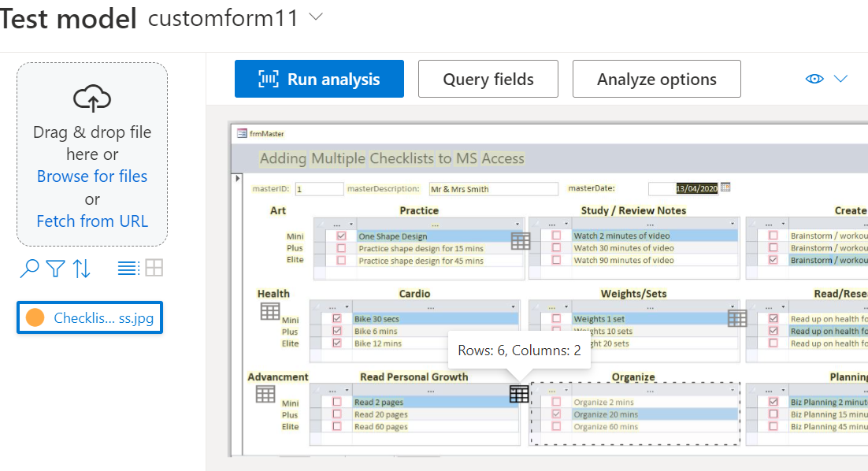Toggle checkbox for Watch 2 minutes of video

(556, 235)
